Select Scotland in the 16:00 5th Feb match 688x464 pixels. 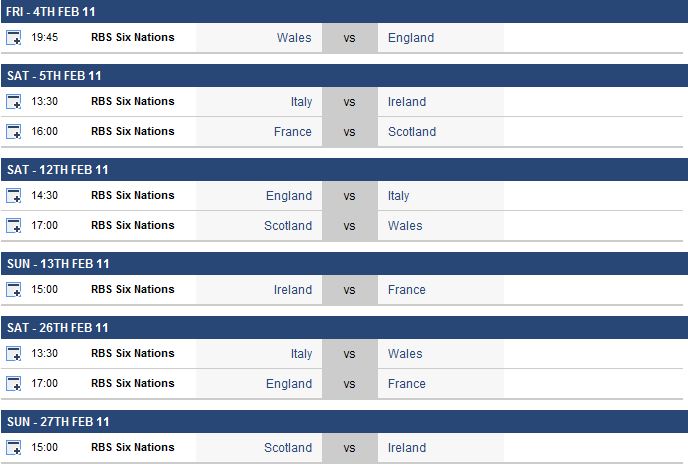[412, 132]
